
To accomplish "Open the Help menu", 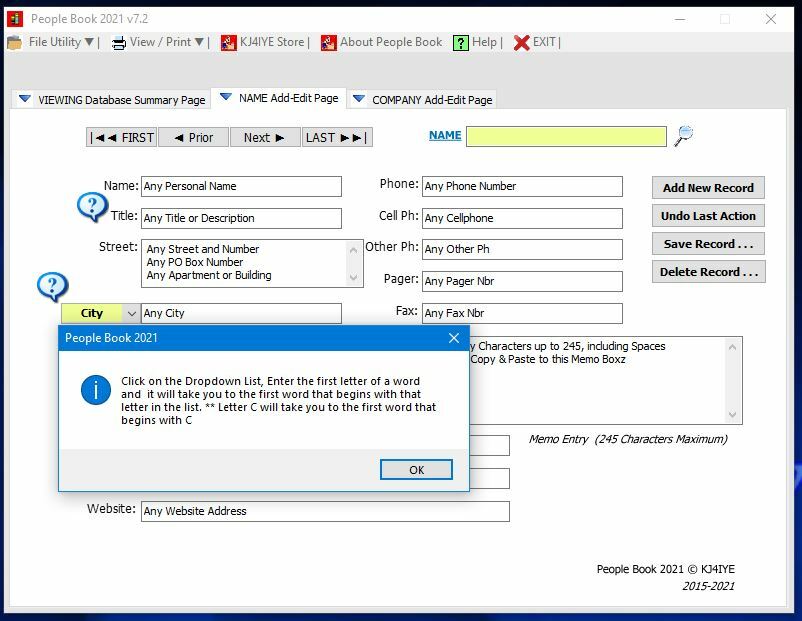I will pos(484,42).
